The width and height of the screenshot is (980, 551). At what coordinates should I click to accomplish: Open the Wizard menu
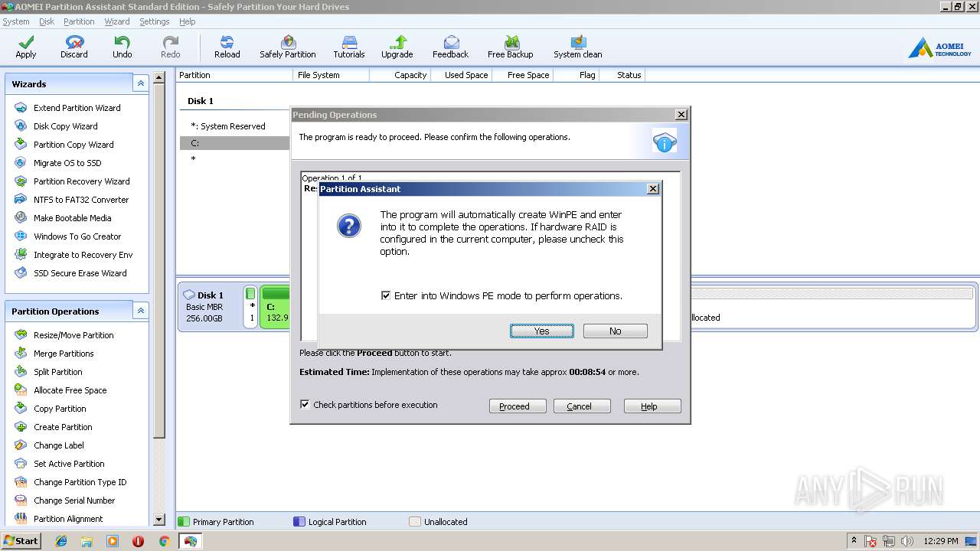coord(117,21)
